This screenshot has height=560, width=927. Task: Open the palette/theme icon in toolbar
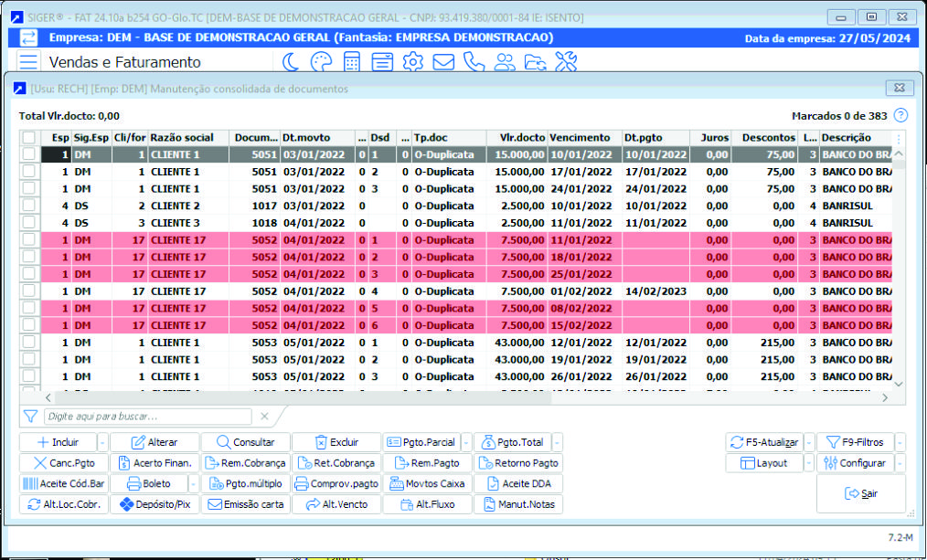(x=323, y=61)
